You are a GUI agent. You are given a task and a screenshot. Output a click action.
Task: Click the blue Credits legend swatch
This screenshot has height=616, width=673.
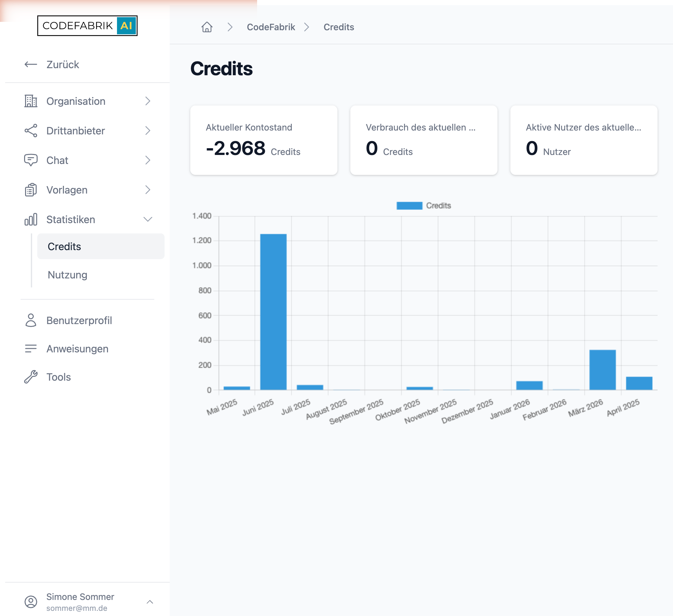tap(409, 206)
